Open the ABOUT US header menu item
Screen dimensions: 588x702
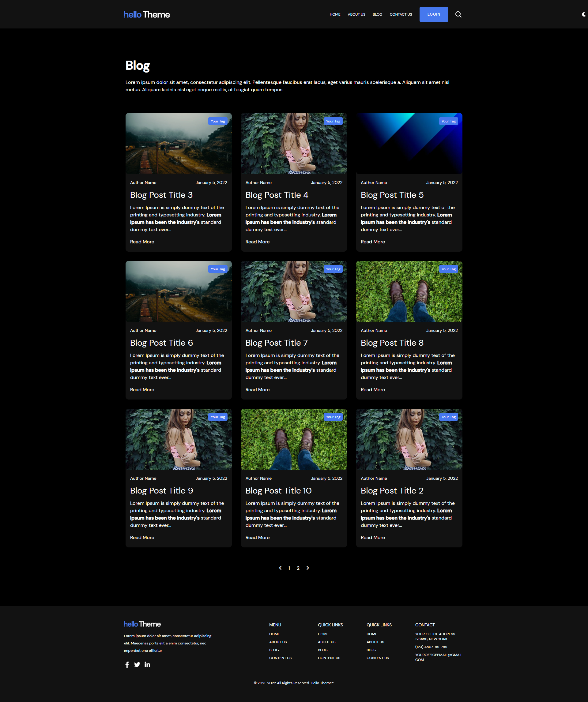click(x=356, y=14)
